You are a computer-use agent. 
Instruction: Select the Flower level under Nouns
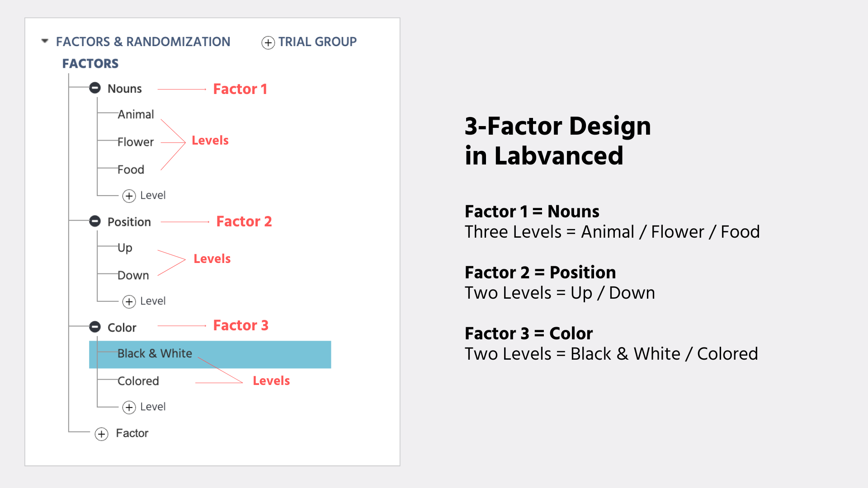(135, 141)
